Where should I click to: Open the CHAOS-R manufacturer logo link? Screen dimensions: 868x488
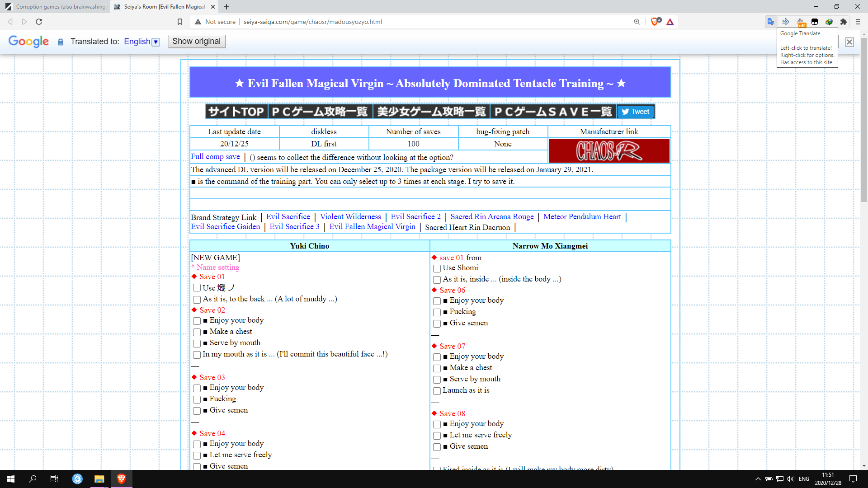pyautogui.click(x=609, y=150)
